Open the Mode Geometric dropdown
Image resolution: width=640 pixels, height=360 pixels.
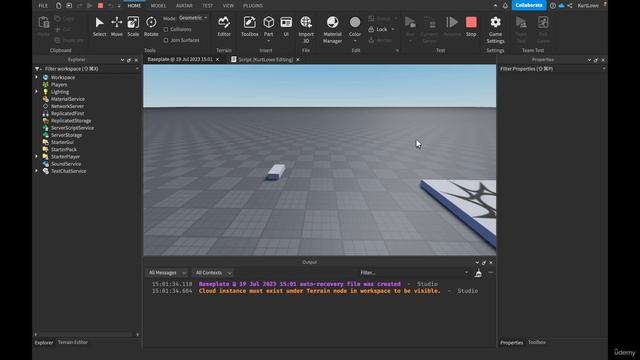[193, 18]
